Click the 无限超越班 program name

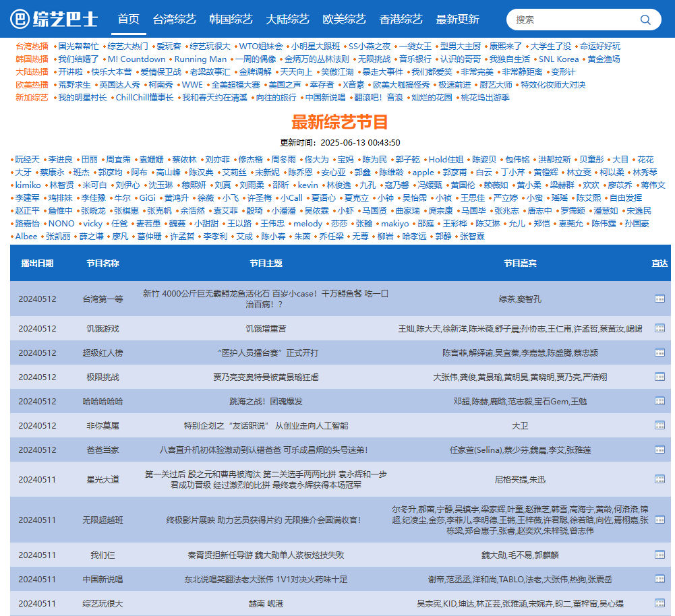point(102,520)
